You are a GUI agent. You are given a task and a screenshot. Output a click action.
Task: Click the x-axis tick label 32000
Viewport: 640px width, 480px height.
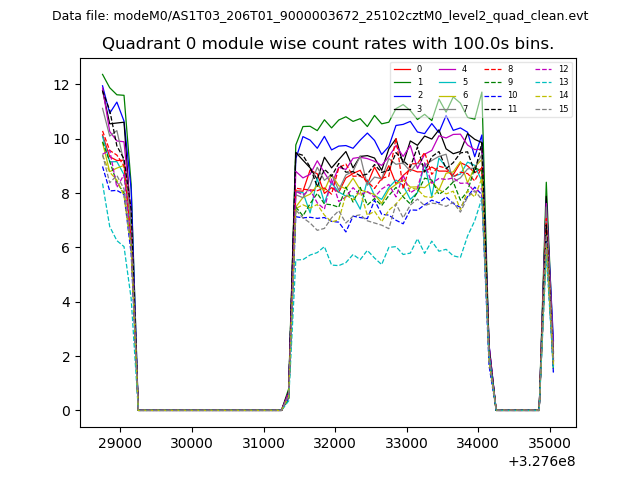(x=334, y=442)
